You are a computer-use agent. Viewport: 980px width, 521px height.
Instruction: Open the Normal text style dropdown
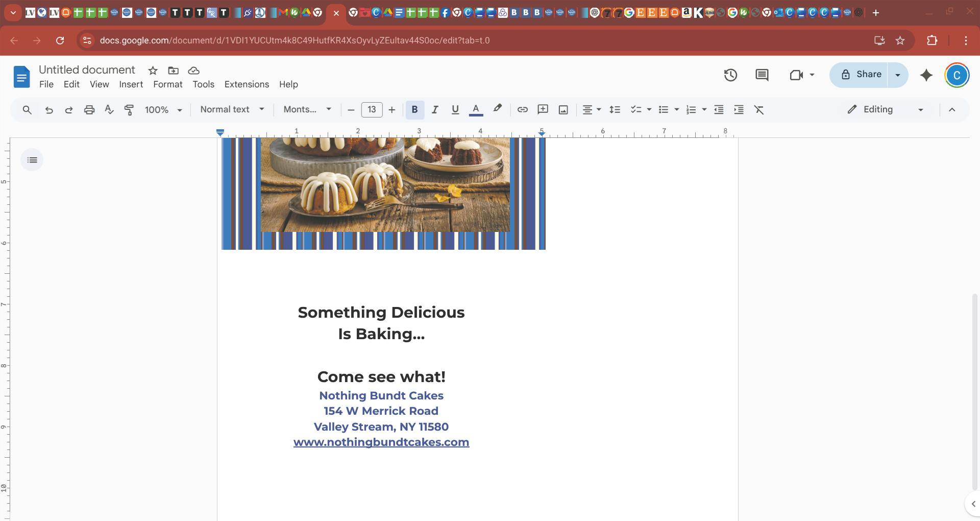(232, 110)
